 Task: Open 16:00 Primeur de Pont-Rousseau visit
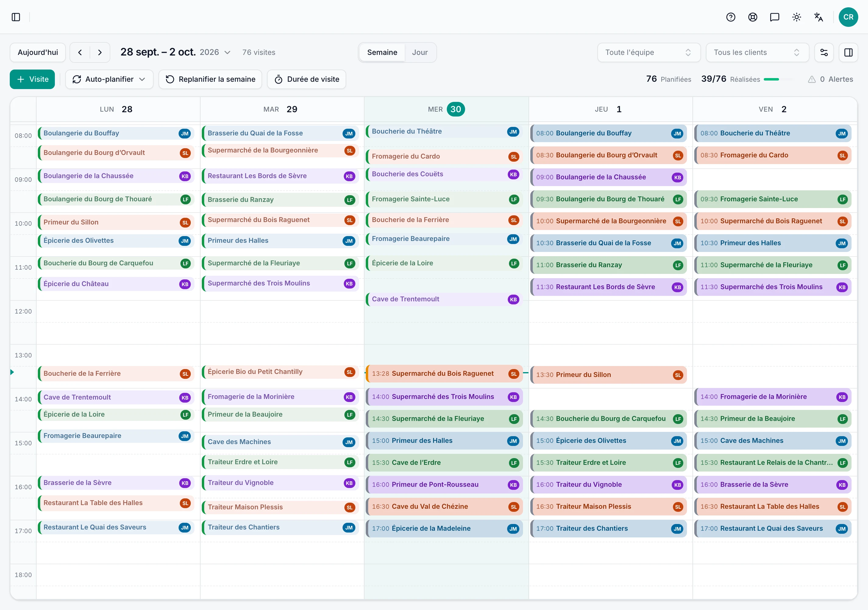[444, 484]
